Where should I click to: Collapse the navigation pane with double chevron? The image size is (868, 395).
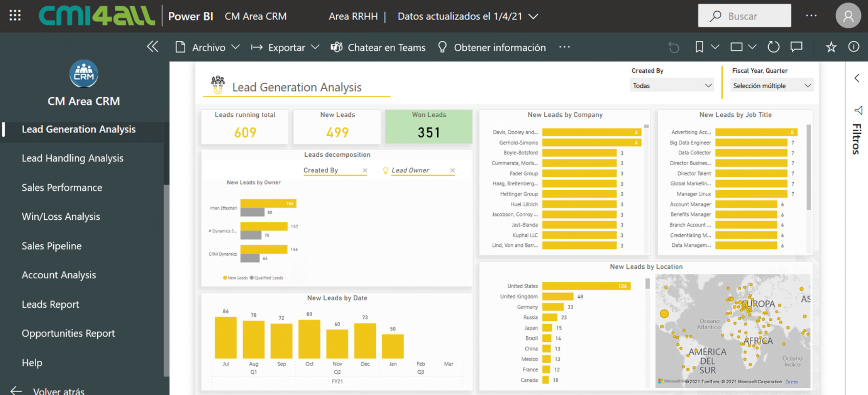pyautogui.click(x=153, y=47)
